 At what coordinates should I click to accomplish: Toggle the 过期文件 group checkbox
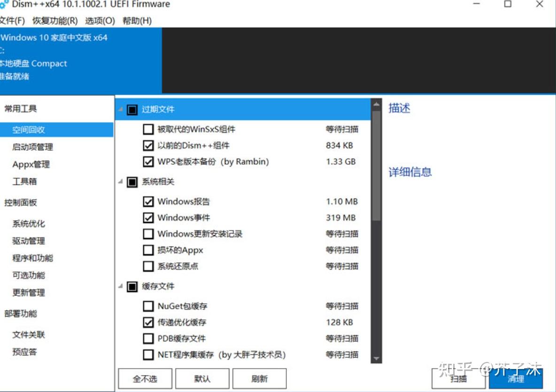132,109
